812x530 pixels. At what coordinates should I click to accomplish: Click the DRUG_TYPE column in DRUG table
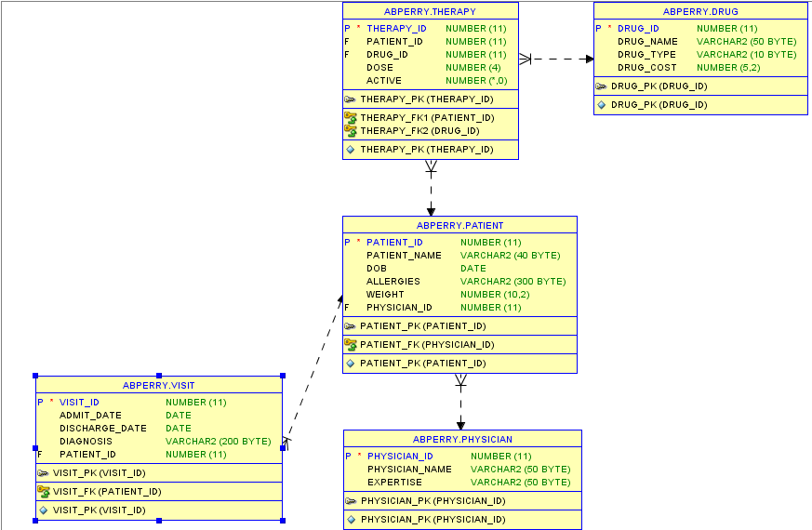click(646, 55)
